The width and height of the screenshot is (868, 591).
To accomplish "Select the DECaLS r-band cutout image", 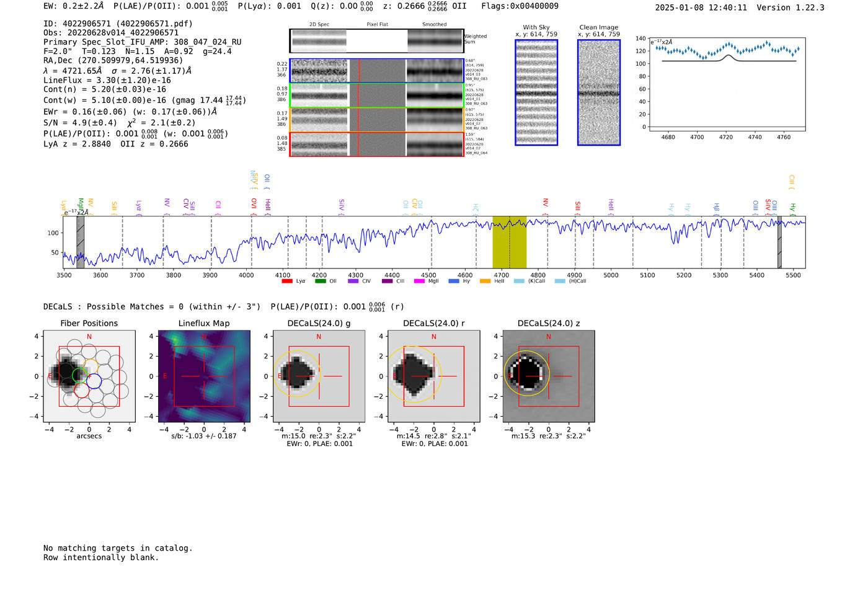I will (433, 376).
